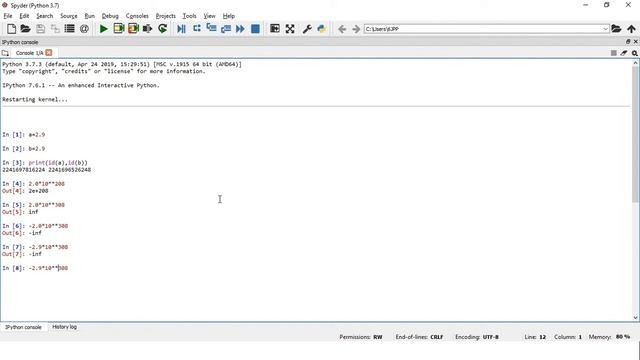Open the Debug menu

click(x=110, y=16)
